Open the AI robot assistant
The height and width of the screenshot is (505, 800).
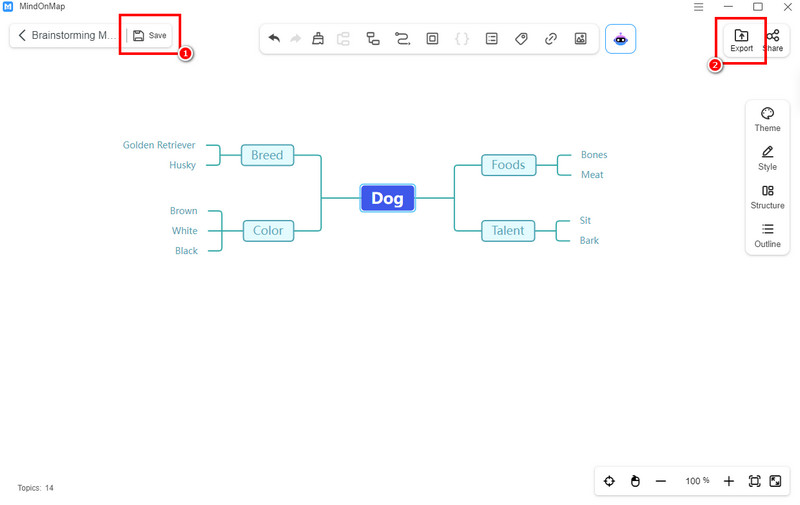pyautogui.click(x=620, y=39)
